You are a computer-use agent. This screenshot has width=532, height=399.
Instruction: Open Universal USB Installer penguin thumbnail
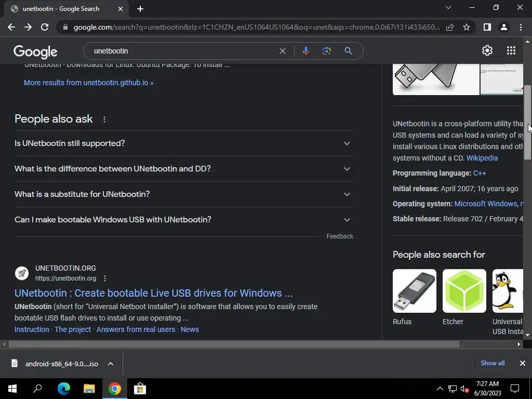(x=508, y=291)
